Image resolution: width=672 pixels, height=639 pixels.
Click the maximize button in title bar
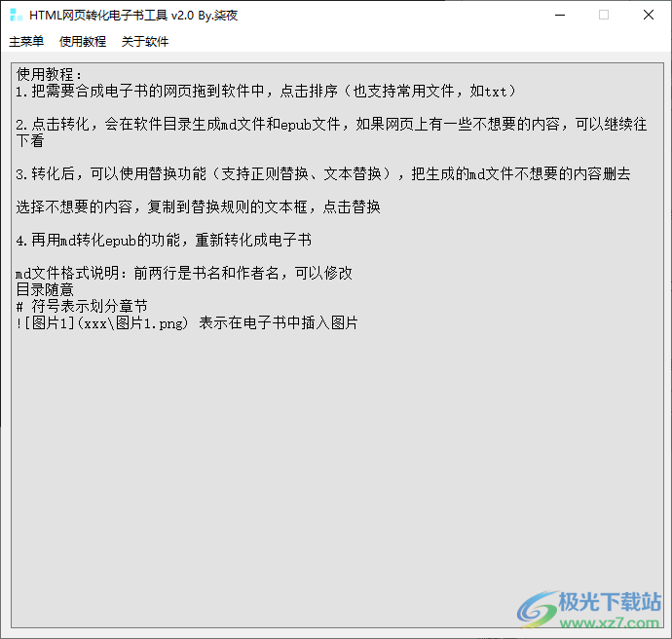click(604, 15)
